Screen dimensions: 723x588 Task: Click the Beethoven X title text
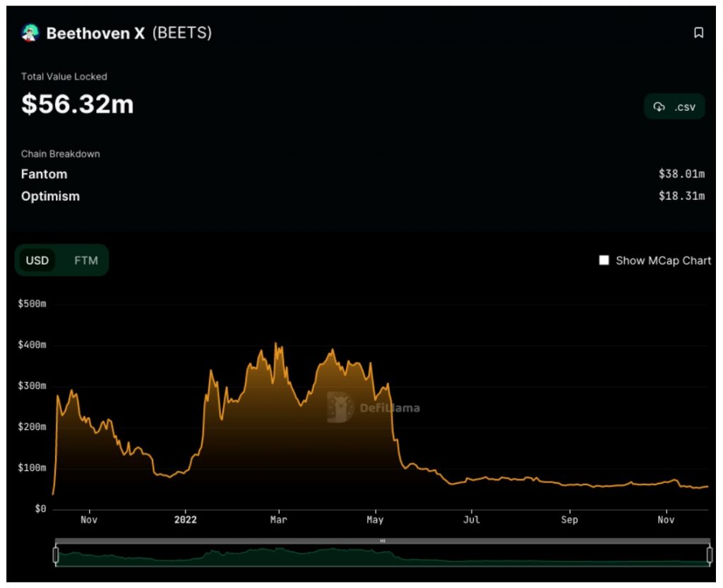coord(95,33)
